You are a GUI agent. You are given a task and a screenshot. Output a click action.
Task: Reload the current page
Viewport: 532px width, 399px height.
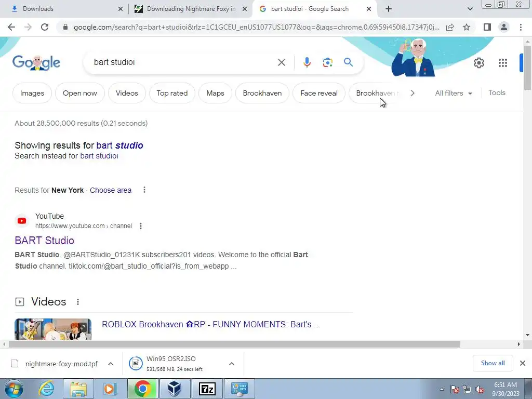tap(45, 27)
